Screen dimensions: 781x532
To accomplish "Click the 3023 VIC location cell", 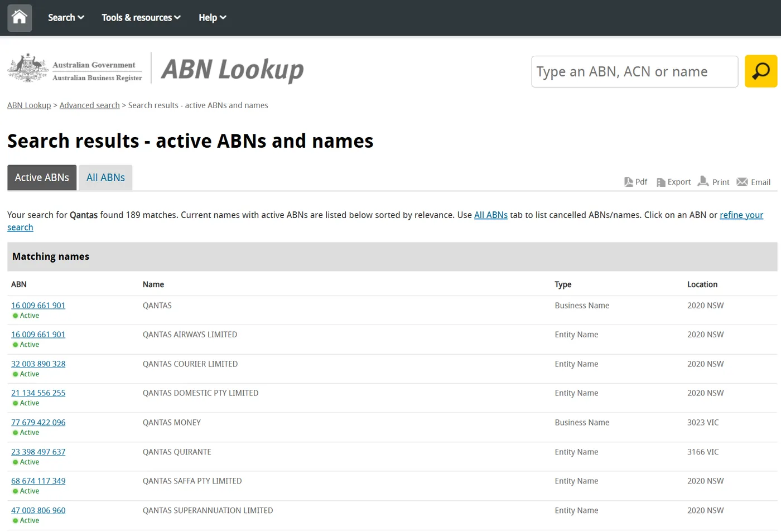I will point(703,423).
